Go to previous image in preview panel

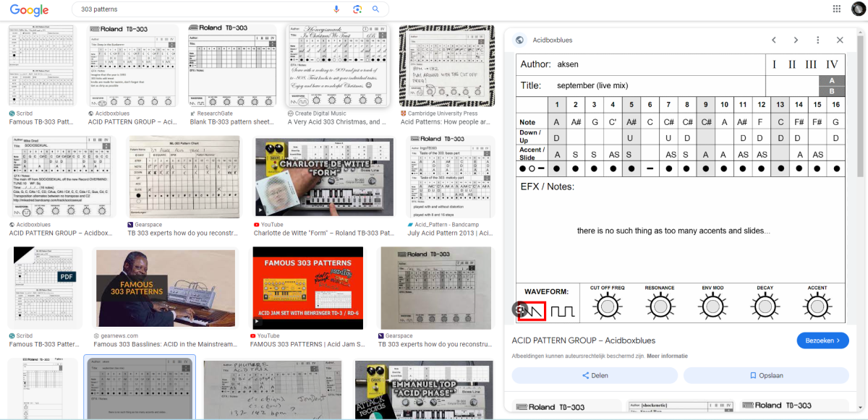(773, 40)
